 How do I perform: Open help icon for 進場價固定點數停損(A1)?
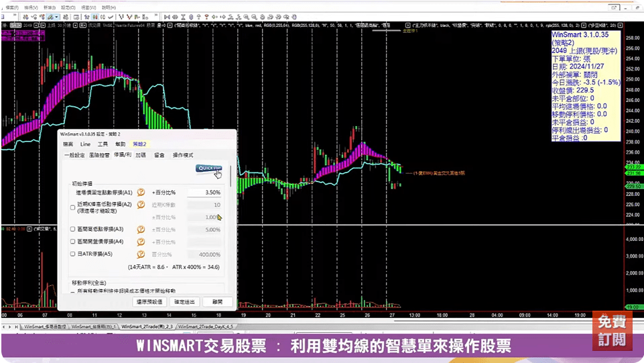pyautogui.click(x=141, y=192)
